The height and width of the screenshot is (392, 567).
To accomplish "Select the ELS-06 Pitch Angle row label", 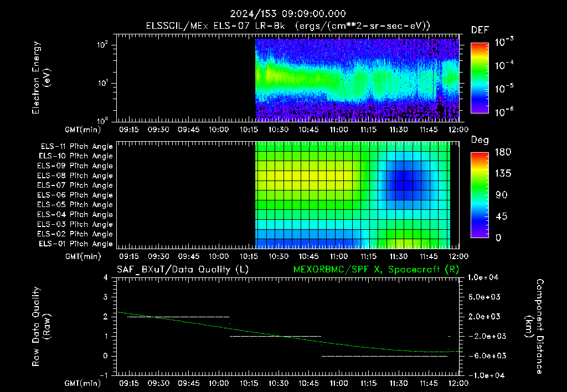I will [x=75, y=195].
